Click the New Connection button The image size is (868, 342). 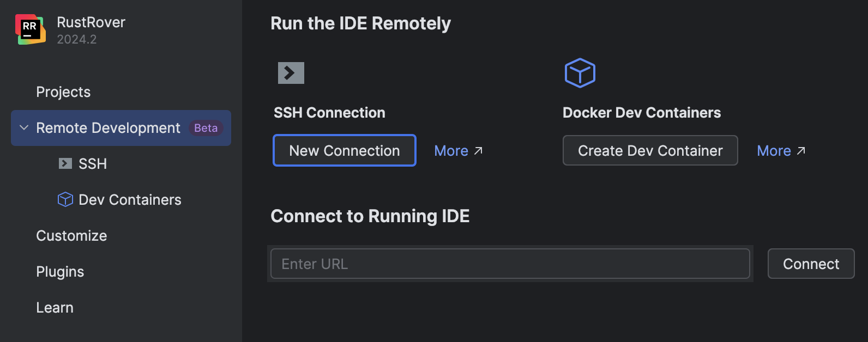[344, 150]
